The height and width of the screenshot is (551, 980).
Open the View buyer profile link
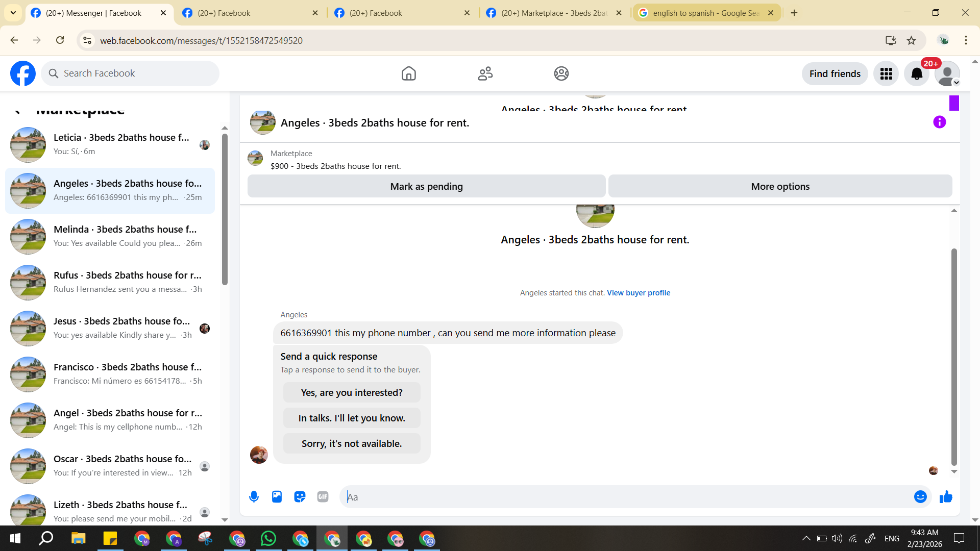point(639,293)
